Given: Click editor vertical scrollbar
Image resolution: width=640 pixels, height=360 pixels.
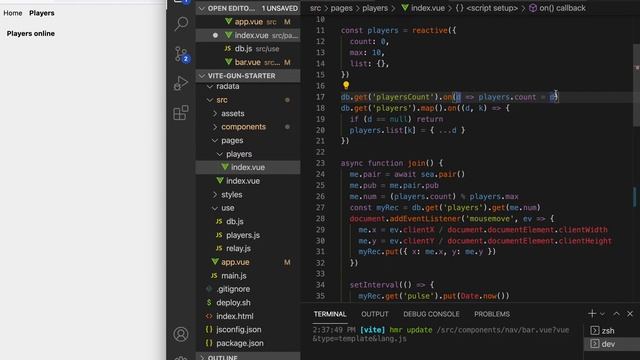Looking at the screenshot, I should [636, 86].
